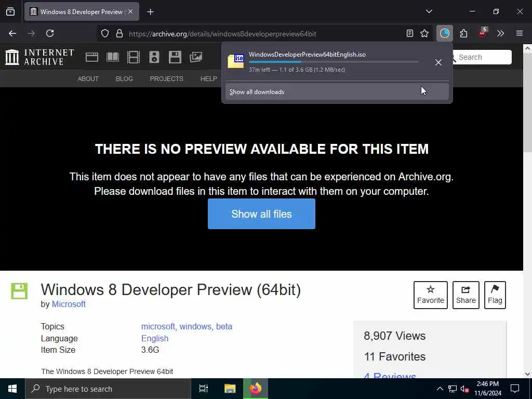Open the beta topic link
This screenshot has width=532, height=399.
point(224,326)
